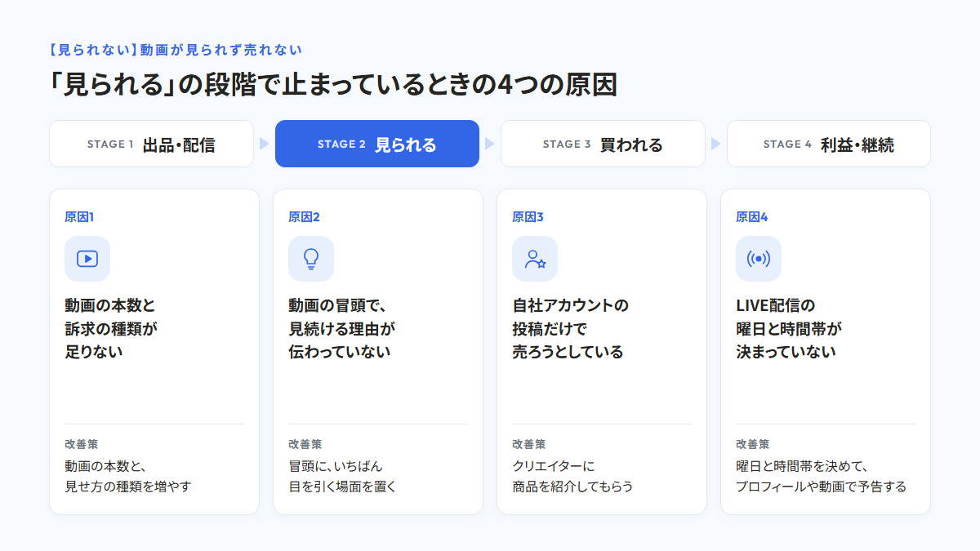This screenshot has width=980, height=551.
Task: Click heading 動画の冒頭で、見続ける理由が伝わっていない
Action: click(x=342, y=329)
